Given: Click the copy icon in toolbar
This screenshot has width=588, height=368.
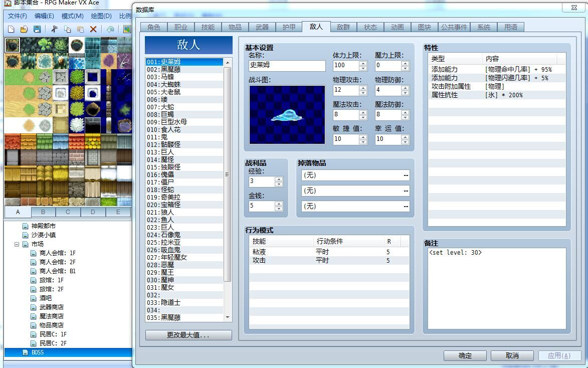Looking at the screenshot, I should point(68,29).
